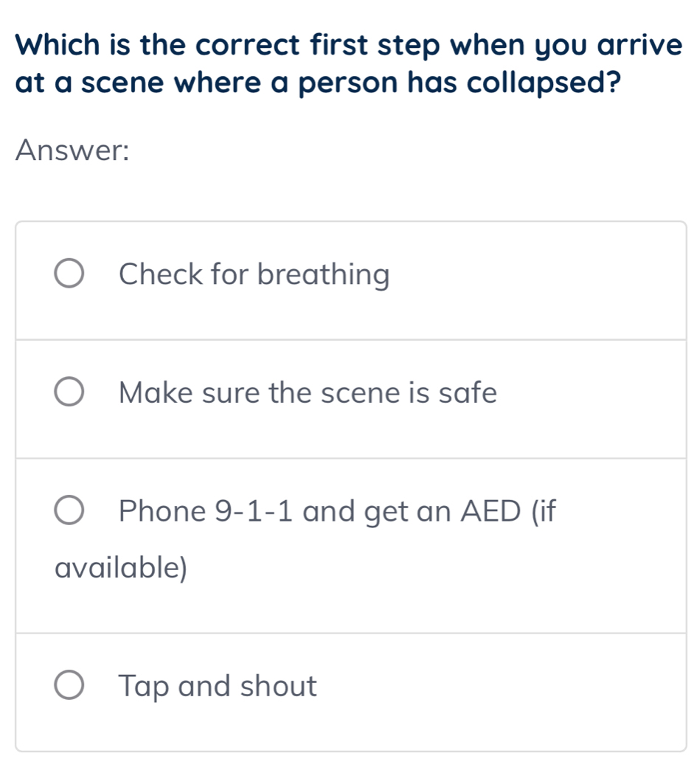
Task: Click the "Check for breathing" answer text
Action: pyautogui.click(x=254, y=275)
